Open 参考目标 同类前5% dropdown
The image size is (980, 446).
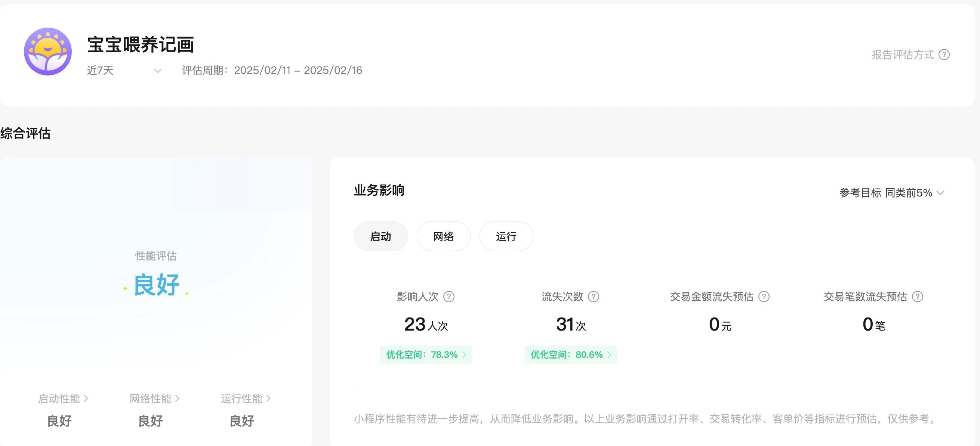click(892, 193)
